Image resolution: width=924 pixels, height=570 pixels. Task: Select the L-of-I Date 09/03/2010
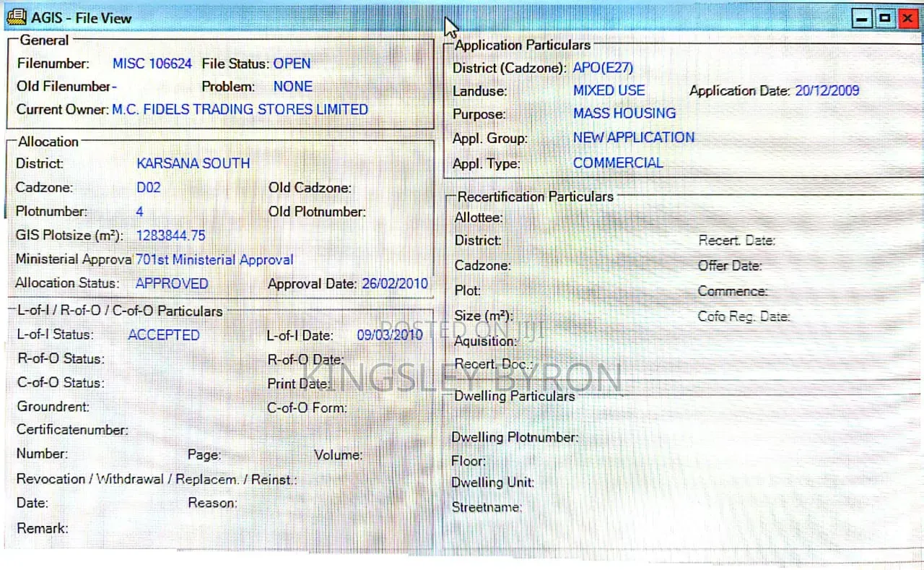(x=390, y=335)
